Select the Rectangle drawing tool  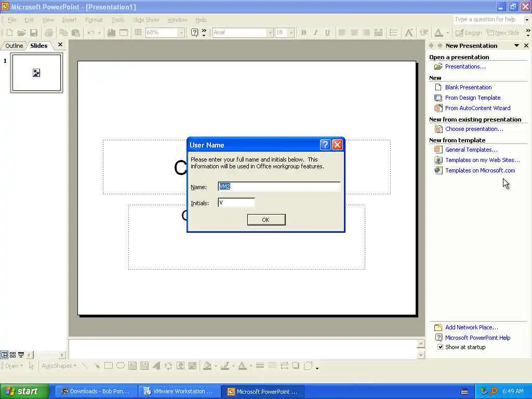(x=108, y=366)
